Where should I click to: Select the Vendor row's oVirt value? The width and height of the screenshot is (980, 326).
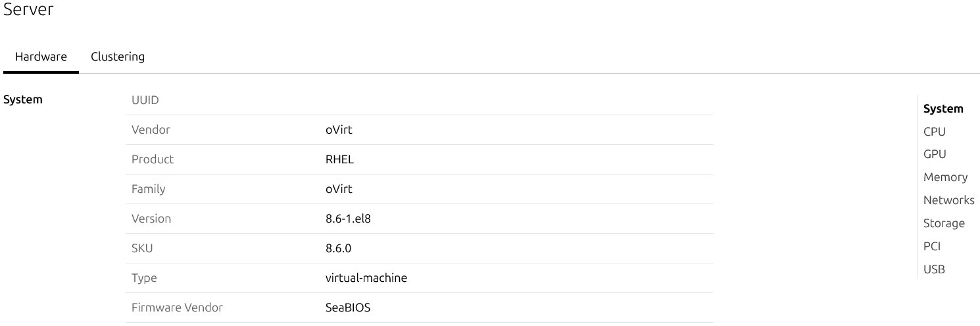click(x=339, y=130)
